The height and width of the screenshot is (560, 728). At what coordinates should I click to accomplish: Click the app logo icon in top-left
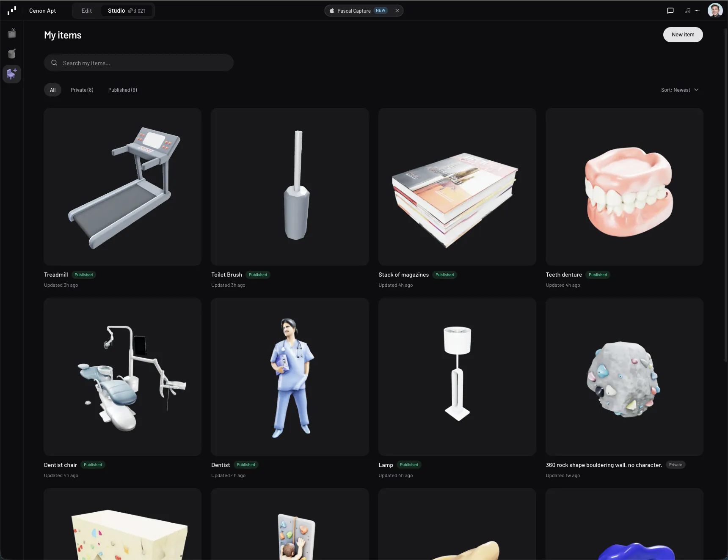tap(12, 11)
